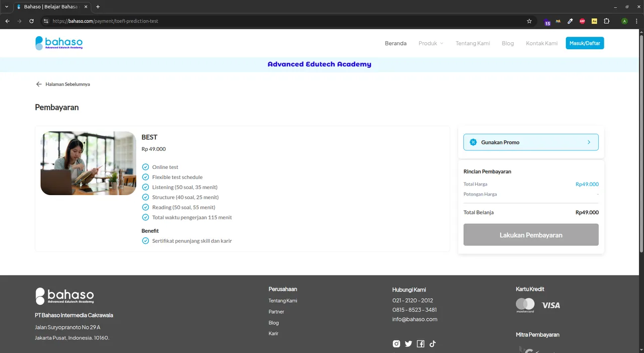The image size is (644, 353).
Task: Click the info@bahaso.com email link
Action: pos(415,319)
